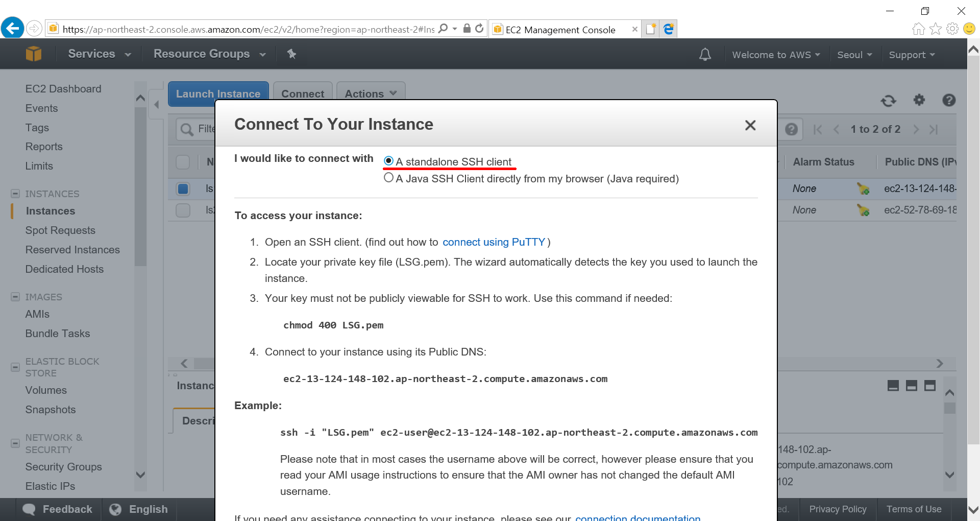Open the Services dropdown menu
980x521 pixels.
(100, 54)
